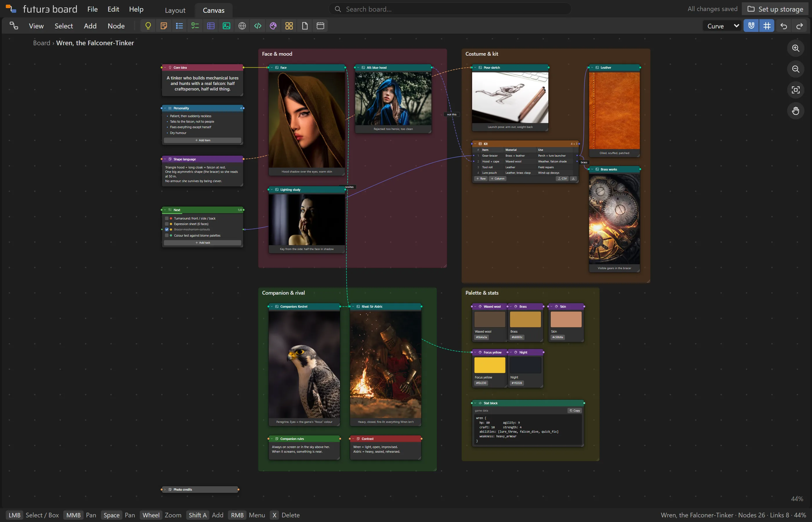Viewport: 812px width, 522px height.
Task: Add an idea node with lightbulb icon
Action: pyautogui.click(x=148, y=26)
